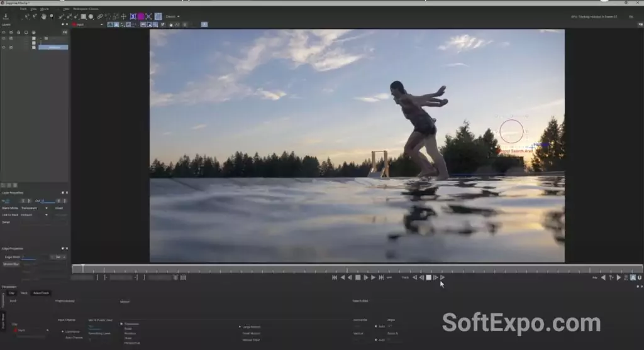644x350 pixels.
Task: Select the Large Motion option
Action: tap(252, 327)
